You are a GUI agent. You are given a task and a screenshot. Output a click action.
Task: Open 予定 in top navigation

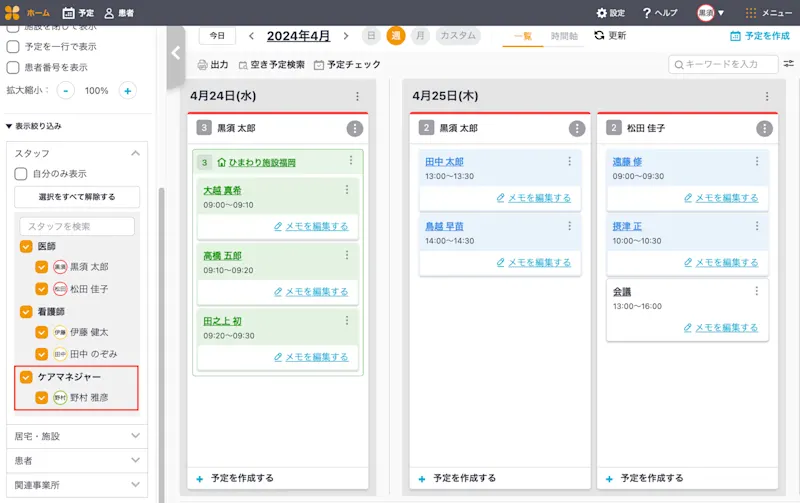click(78, 13)
